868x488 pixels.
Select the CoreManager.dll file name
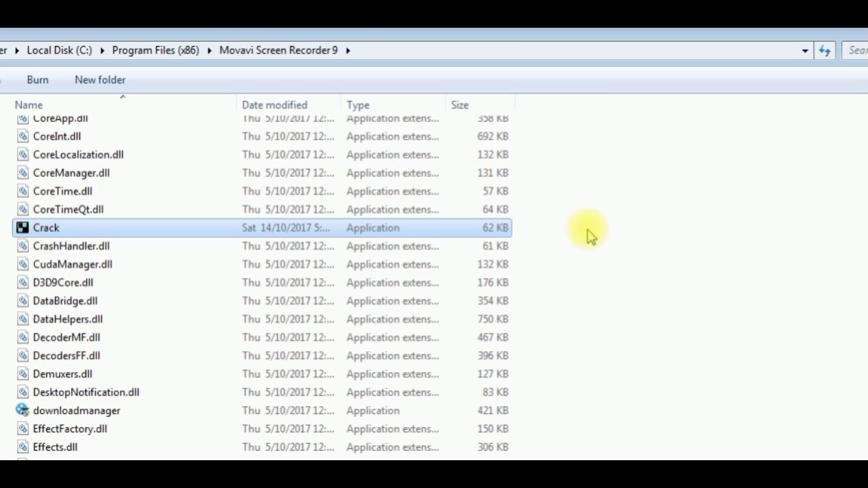(71, 173)
